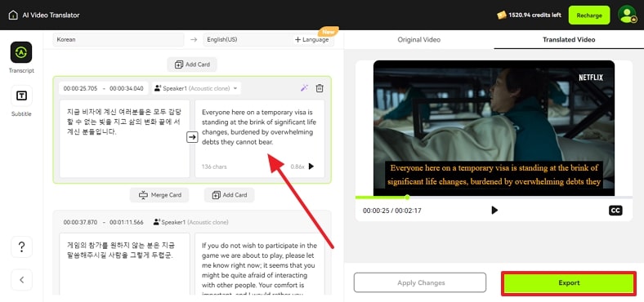Click the green Export button
The width and height of the screenshot is (644, 302).
(x=569, y=283)
